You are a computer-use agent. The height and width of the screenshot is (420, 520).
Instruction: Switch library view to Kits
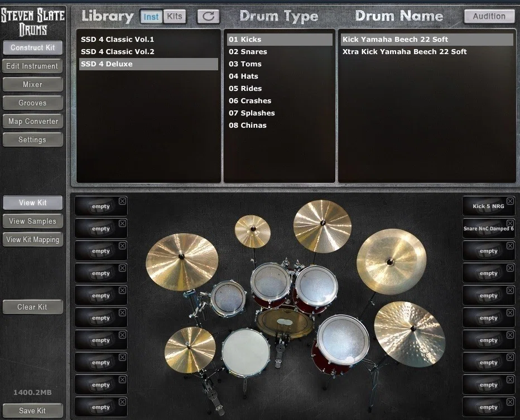(175, 16)
